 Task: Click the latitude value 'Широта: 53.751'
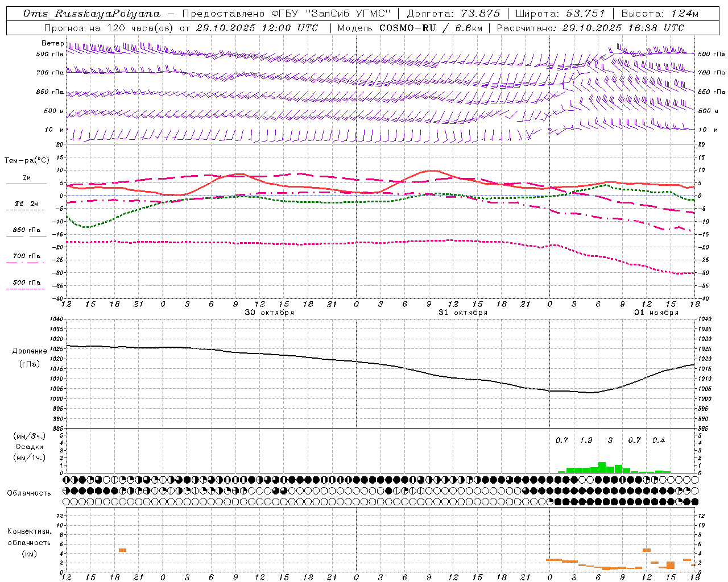[x=560, y=14]
